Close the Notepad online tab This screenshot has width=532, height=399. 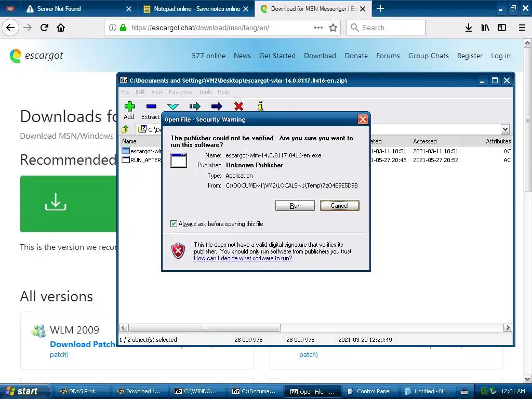point(246,9)
